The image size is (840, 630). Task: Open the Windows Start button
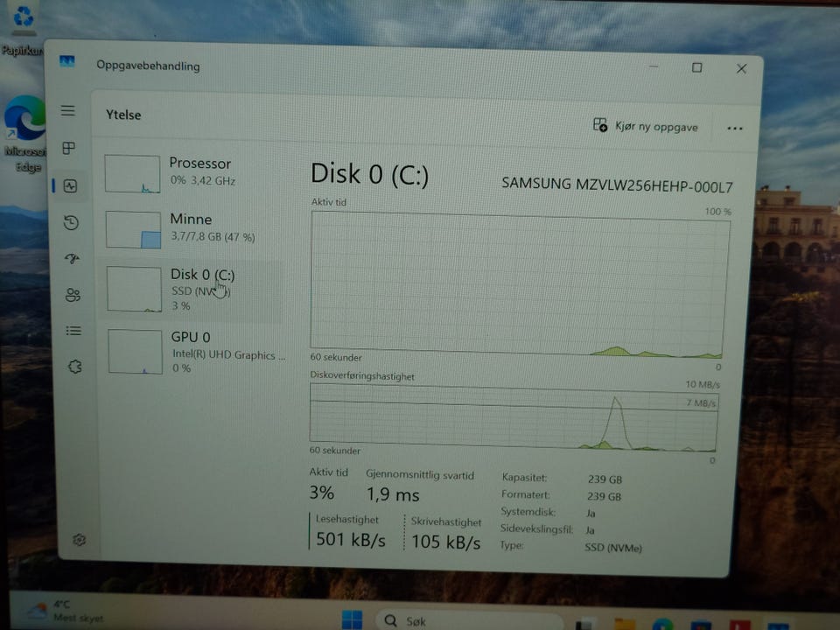pos(352,619)
